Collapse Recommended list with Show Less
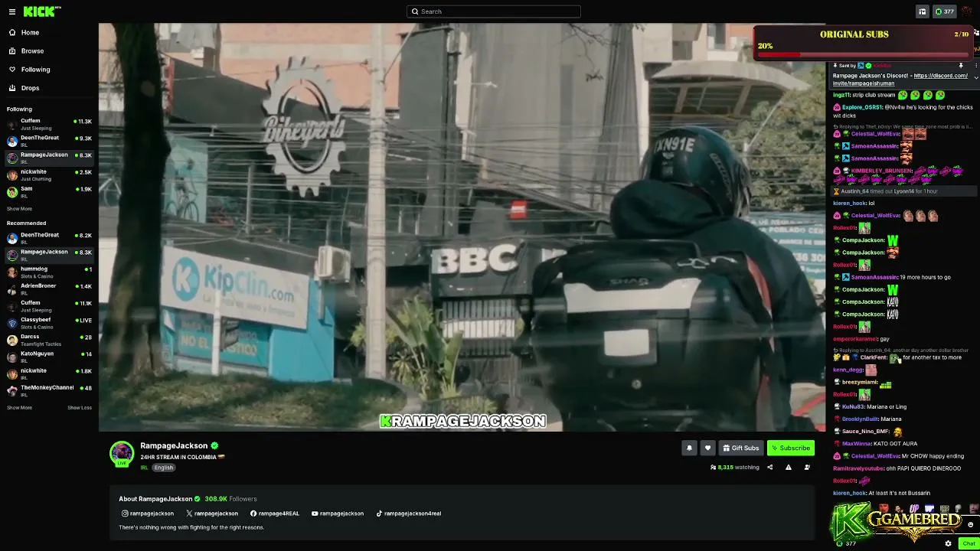Viewport: 980px width, 551px height. 80,408
